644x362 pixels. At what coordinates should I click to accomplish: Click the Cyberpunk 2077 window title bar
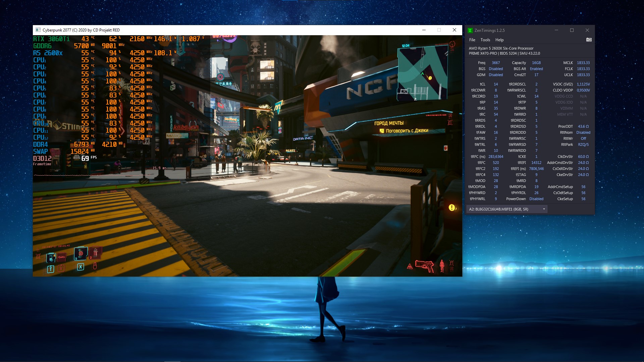pyautogui.click(x=235, y=30)
